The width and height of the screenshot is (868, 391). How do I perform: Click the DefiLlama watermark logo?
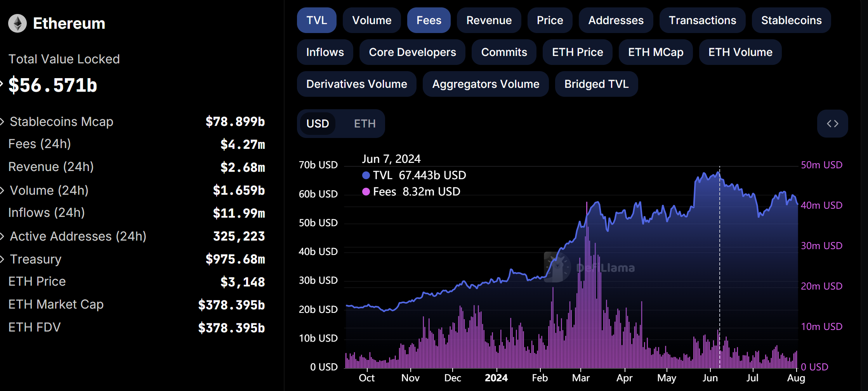[557, 267]
